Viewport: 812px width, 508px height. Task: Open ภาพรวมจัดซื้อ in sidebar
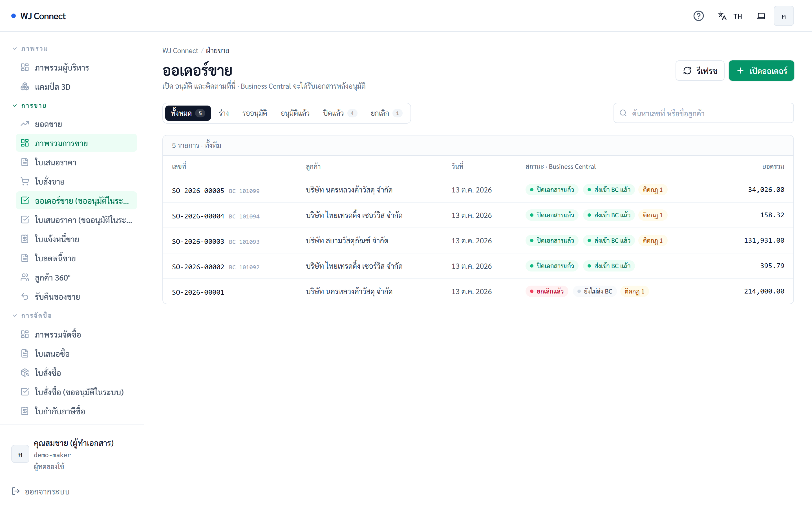click(x=76, y=334)
